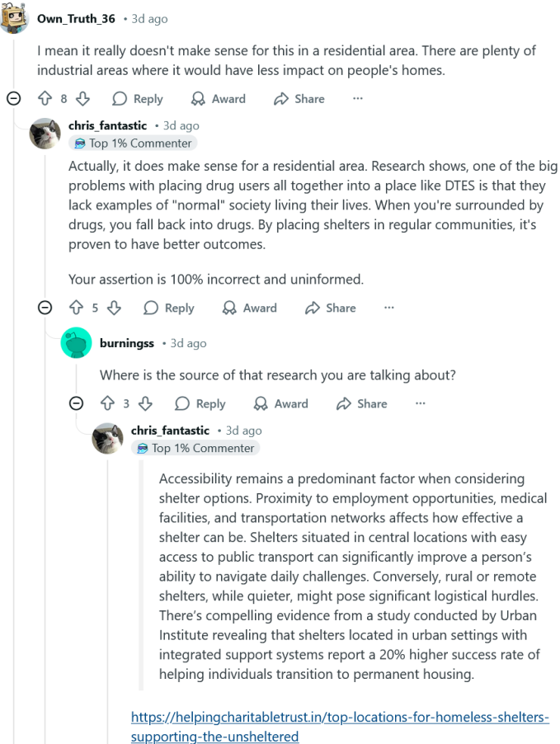Share burningss's comment

tap(362, 404)
